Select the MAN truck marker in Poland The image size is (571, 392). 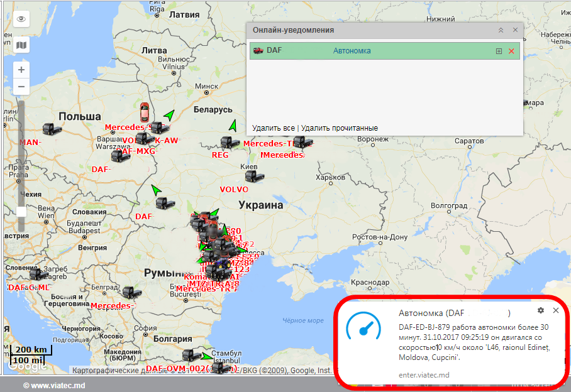point(51,129)
